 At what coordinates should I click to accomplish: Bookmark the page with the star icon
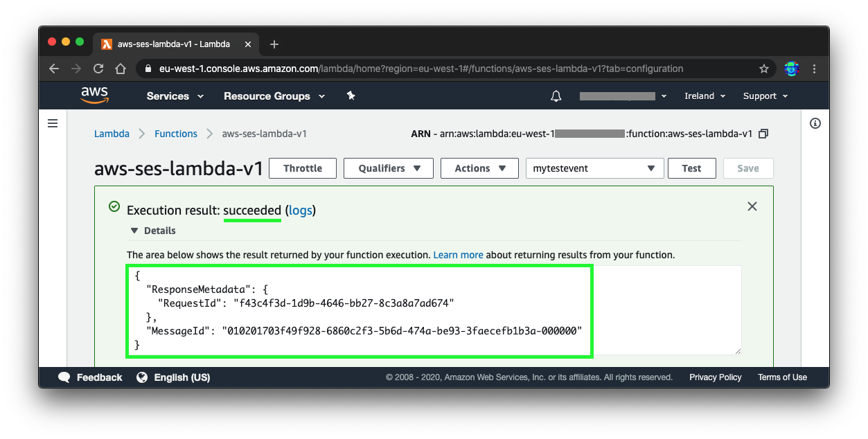(x=764, y=69)
